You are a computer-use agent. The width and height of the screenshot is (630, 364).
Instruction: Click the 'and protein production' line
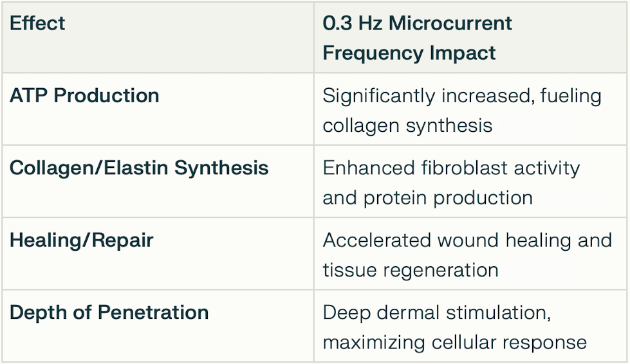(x=427, y=198)
